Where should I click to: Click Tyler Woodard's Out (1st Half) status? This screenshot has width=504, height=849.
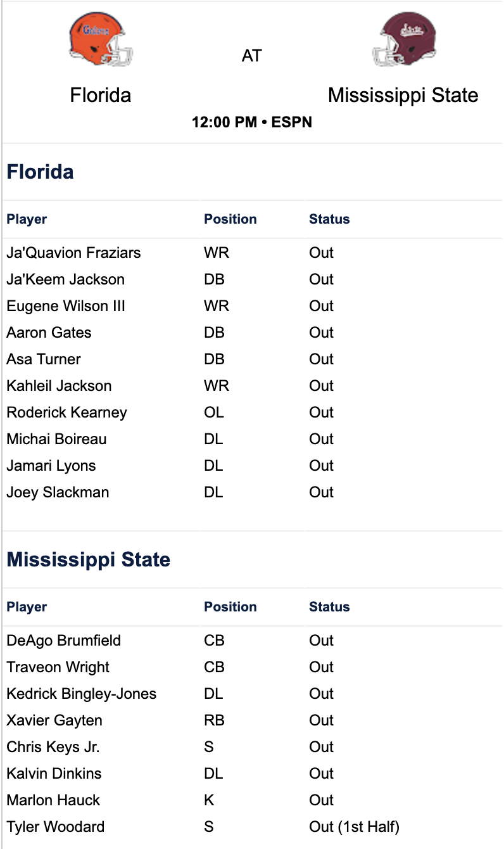coord(354,827)
